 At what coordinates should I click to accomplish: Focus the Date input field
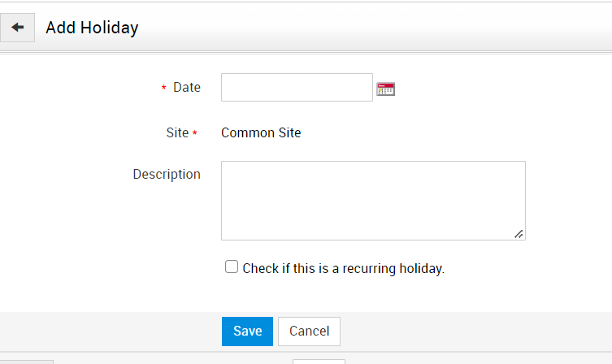297,88
